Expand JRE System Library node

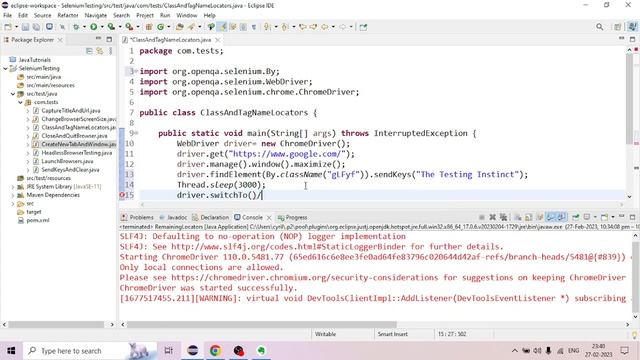point(13,187)
